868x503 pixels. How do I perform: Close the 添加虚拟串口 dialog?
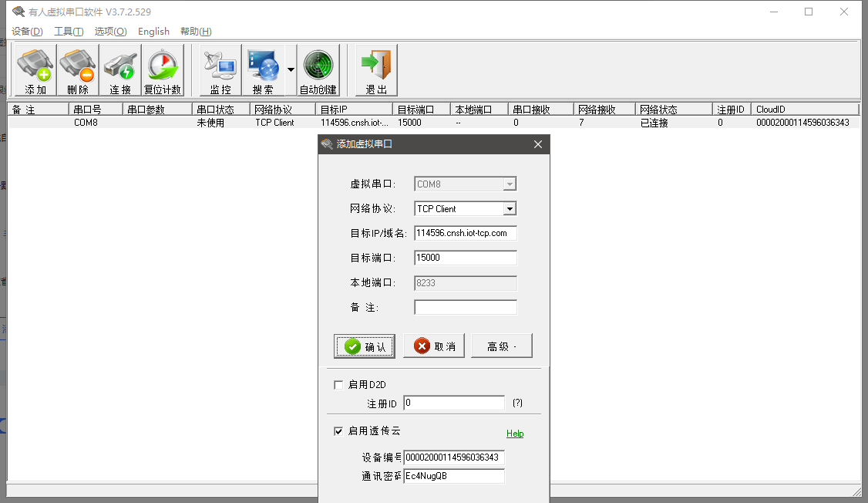coord(538,144)
